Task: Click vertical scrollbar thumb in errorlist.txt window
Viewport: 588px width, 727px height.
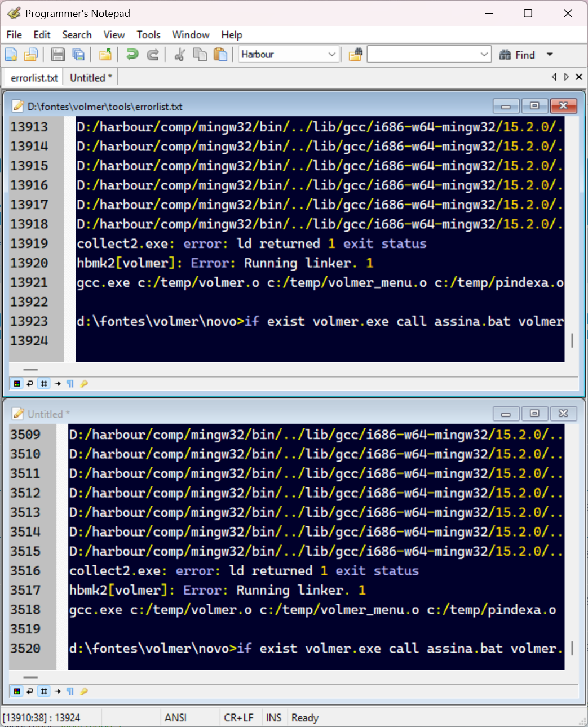Action: tap(572, 340)
